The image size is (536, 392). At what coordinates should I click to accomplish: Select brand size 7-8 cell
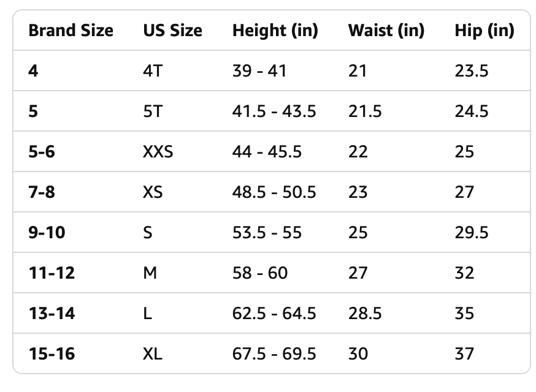pyautogui.click(x=42, y=192)
